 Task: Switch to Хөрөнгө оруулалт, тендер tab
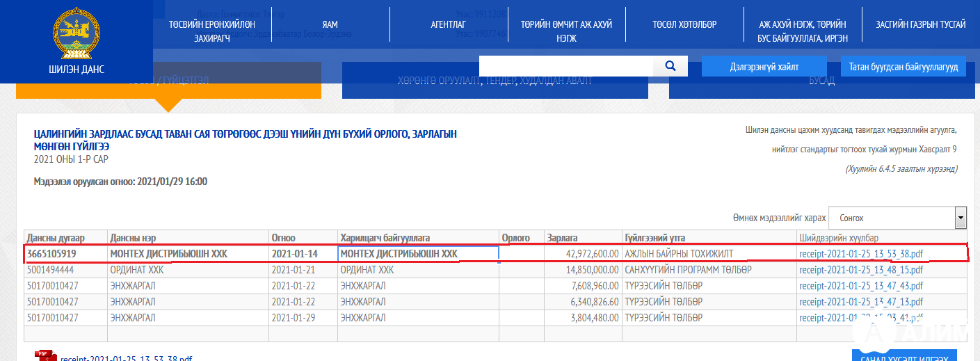coord(495,81)
